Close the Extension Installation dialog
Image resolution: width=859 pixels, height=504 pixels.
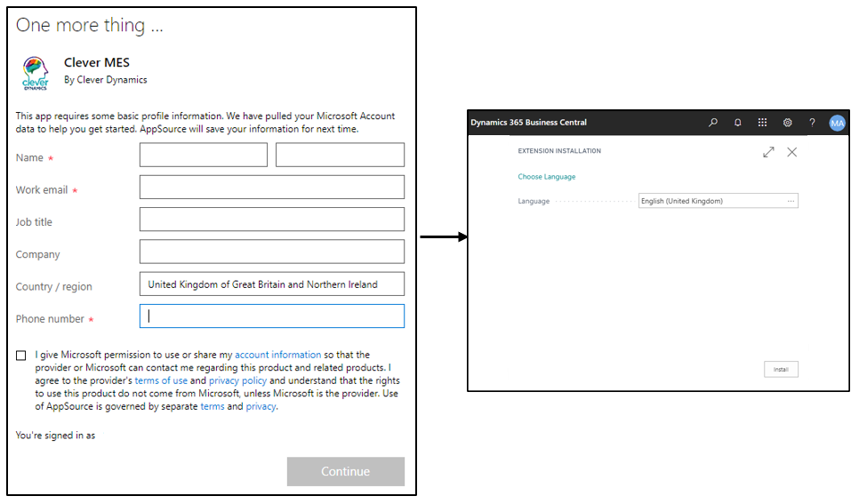(x=792, y=152)
